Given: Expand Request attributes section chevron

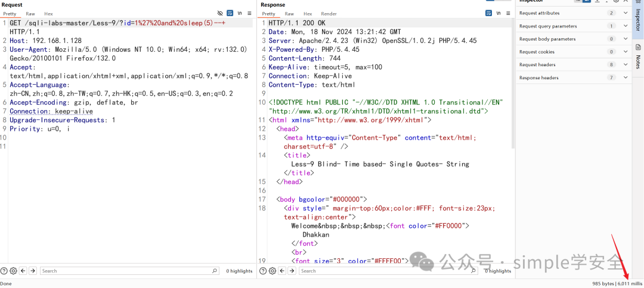Looking at the screenshot, I should [626, 13].
